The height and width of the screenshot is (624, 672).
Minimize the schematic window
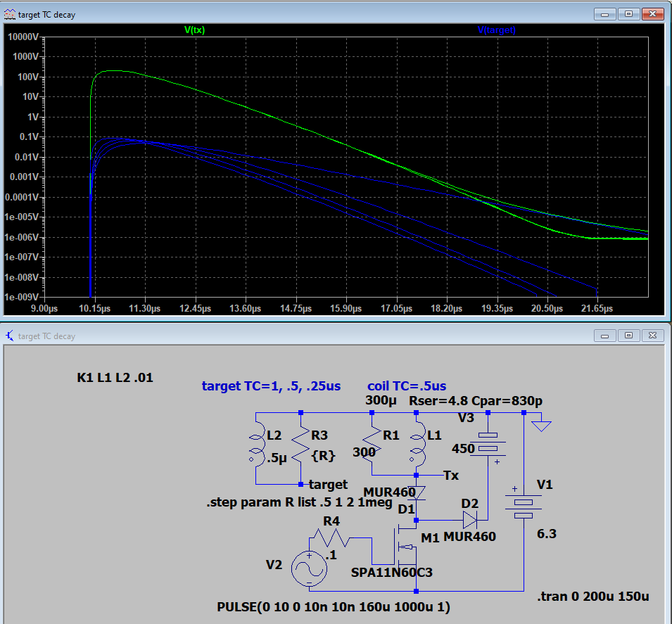(604, 336)
